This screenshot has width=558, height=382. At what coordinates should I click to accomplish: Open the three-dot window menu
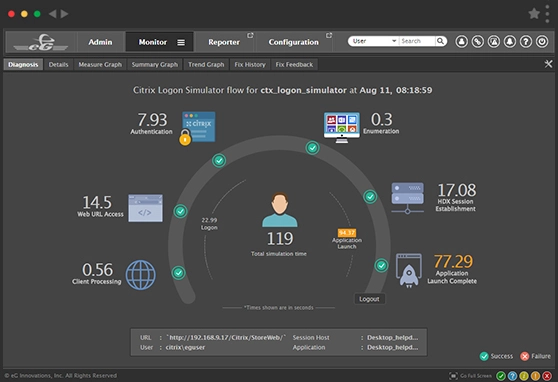[547, 14]
